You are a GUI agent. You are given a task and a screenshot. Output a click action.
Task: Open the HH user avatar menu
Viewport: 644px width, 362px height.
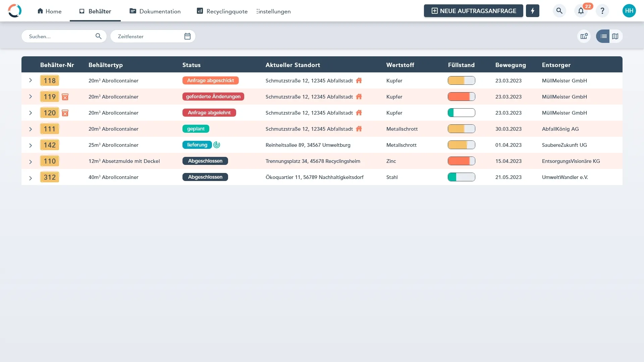pyautogui.click(x=629, y=11)
